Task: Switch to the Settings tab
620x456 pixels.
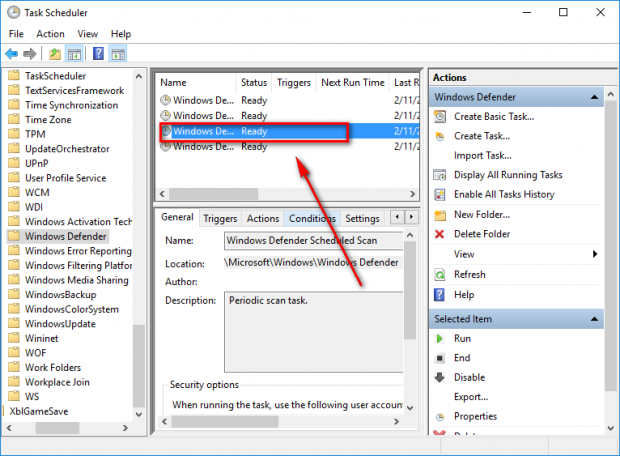Action: [x=362, y=218]
